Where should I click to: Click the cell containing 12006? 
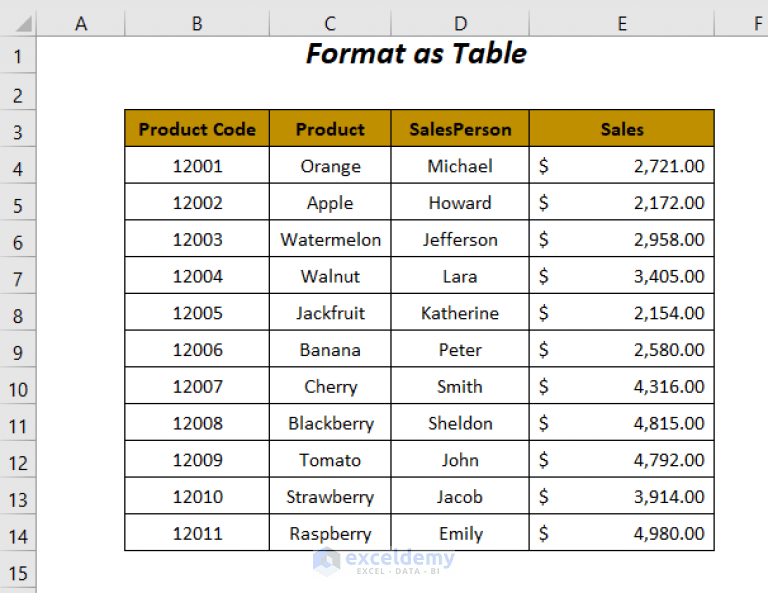pyautogui.click(x=197, y=349)
